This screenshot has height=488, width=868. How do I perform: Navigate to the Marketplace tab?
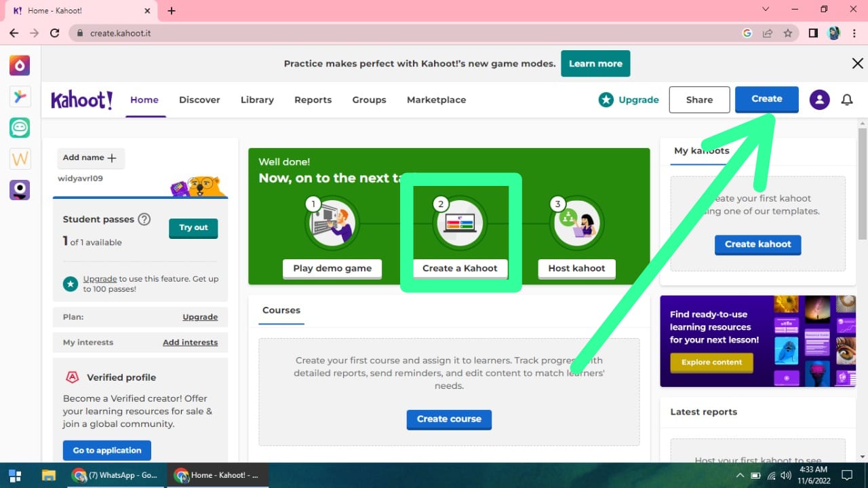(x=436, y=100)
